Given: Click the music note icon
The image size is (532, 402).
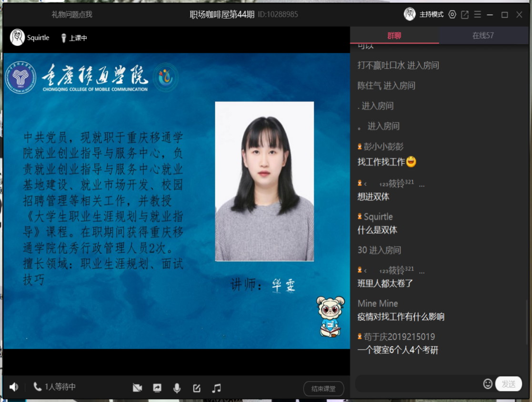Looking at the screenshot, I should point(217,388).
